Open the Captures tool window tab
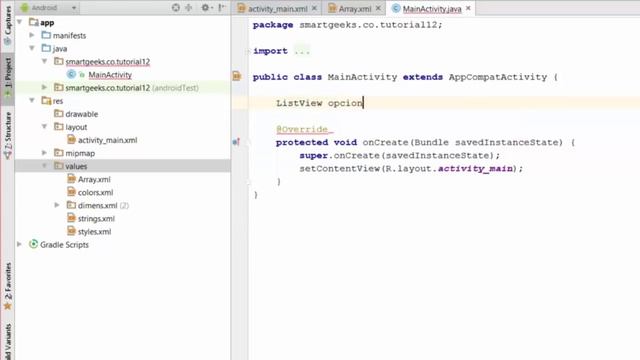Image resolution: width=640 pixels, height=360 pixels. (x=7, y=25)
